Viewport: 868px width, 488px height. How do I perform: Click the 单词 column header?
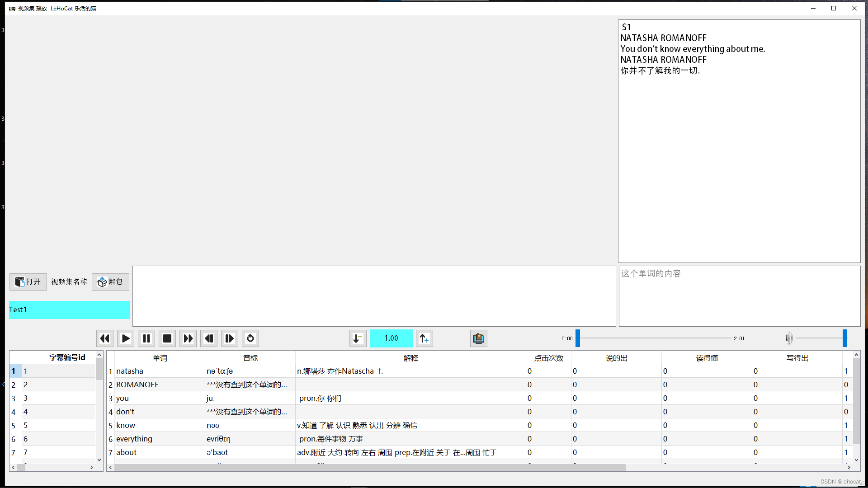[160, 358]
